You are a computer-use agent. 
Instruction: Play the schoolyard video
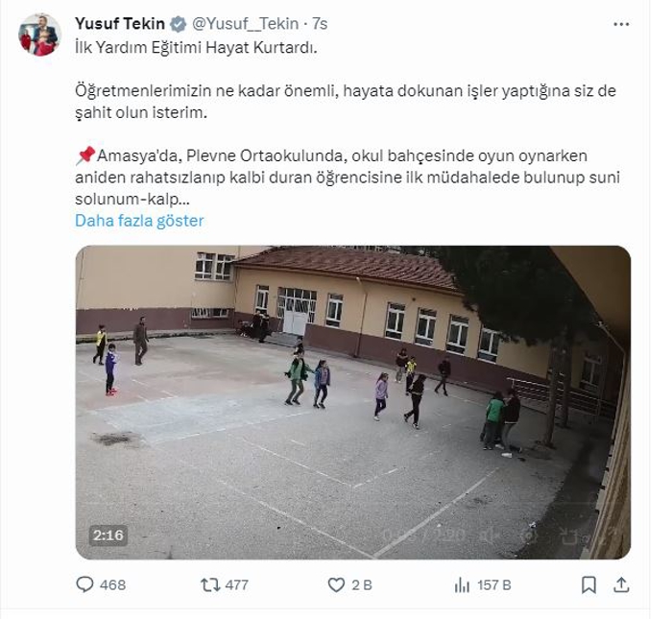click(x=352, y=402)
